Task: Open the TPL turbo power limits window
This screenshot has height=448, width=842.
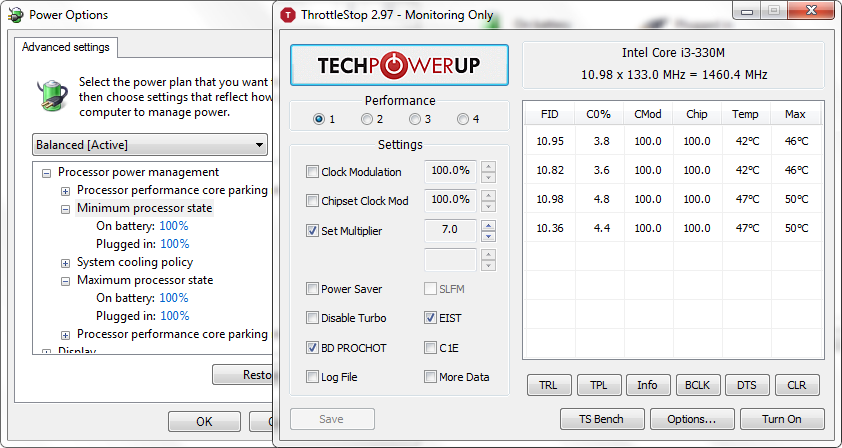Action: point(599,385)
